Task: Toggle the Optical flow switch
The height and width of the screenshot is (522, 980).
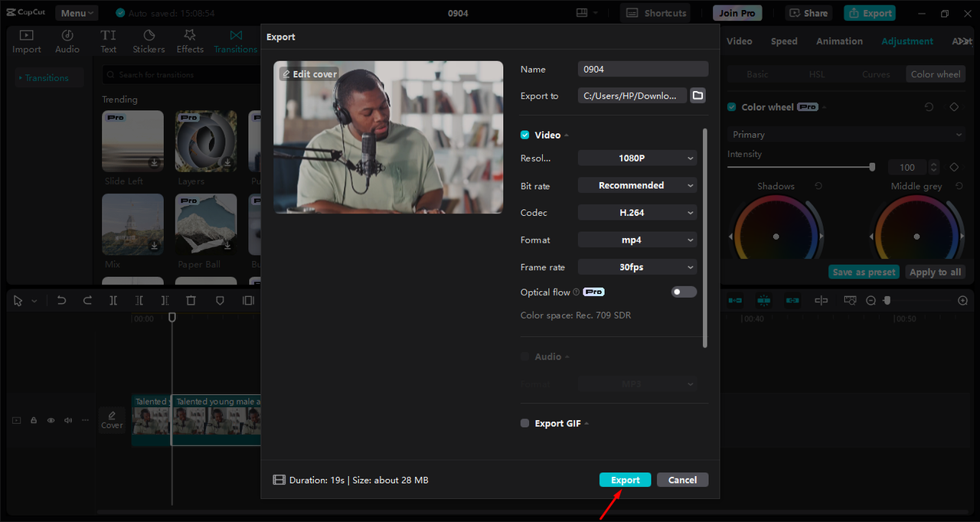Action: (684, 292)
